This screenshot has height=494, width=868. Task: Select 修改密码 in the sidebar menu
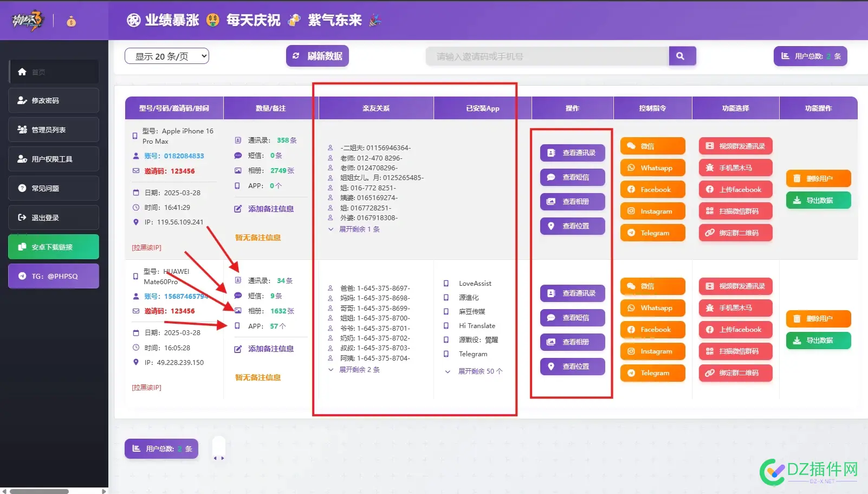point(53,100)
